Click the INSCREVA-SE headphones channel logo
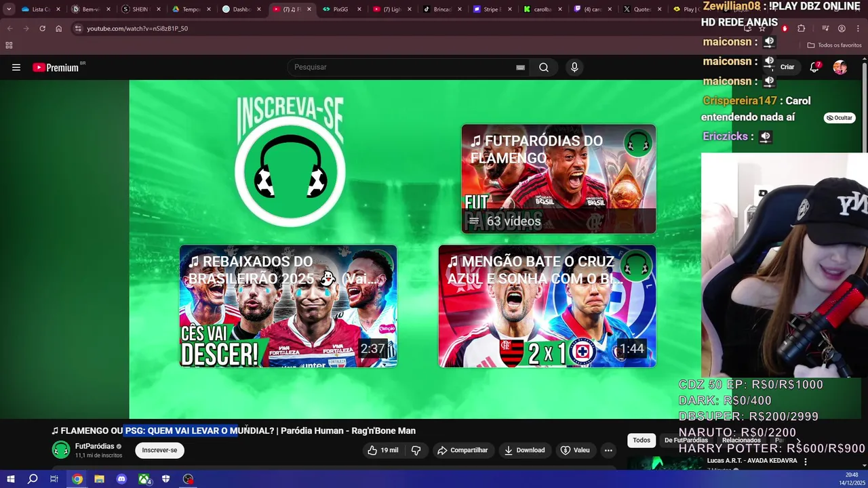868x488 pixels. [290, 171]
